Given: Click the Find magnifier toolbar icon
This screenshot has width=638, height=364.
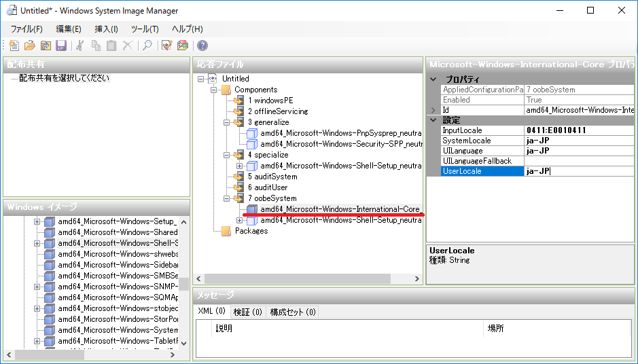Looking at the screenshot, I should (147, 45).
